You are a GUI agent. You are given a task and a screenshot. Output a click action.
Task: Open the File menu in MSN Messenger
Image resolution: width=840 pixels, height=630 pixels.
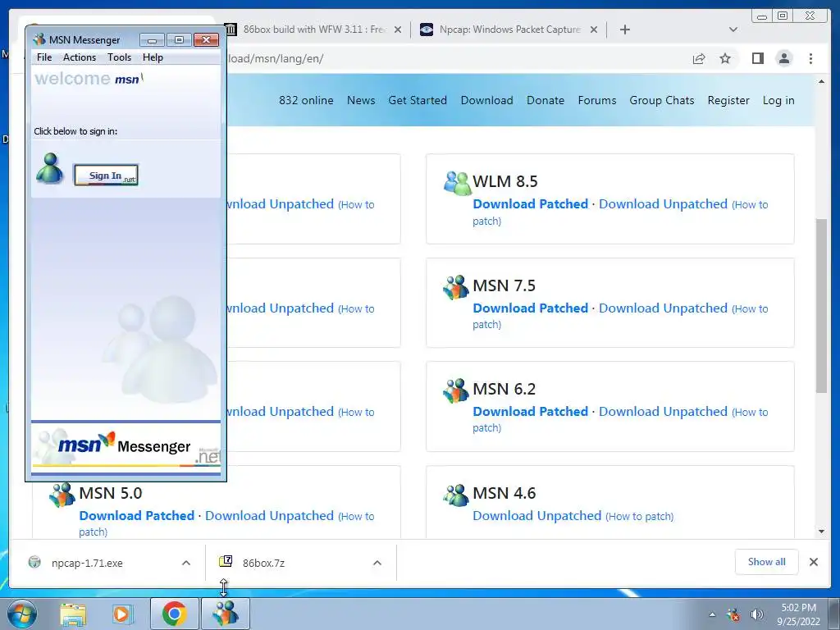pos(44,57)
